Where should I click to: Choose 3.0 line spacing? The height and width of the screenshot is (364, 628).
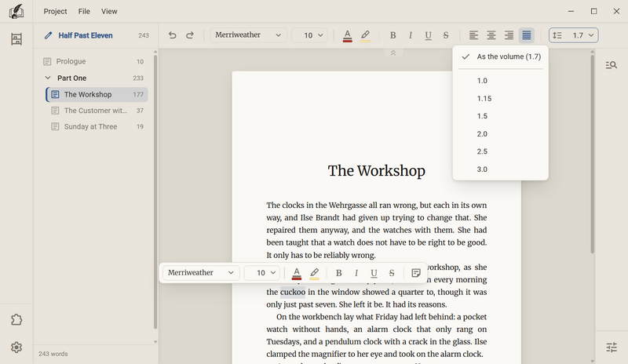pyautogui.click(x=500, y=169)
